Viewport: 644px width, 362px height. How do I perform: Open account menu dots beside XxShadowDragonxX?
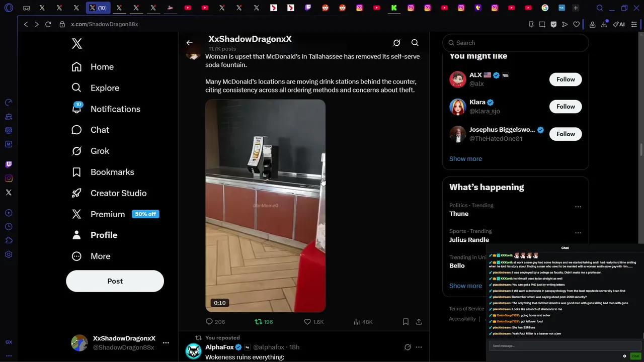coord(166,343)
